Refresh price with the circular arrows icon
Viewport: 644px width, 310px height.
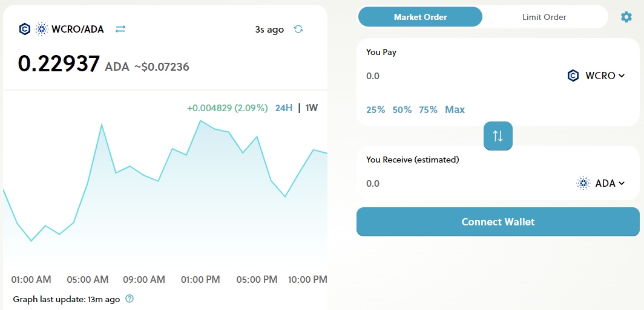pos(298,29)
